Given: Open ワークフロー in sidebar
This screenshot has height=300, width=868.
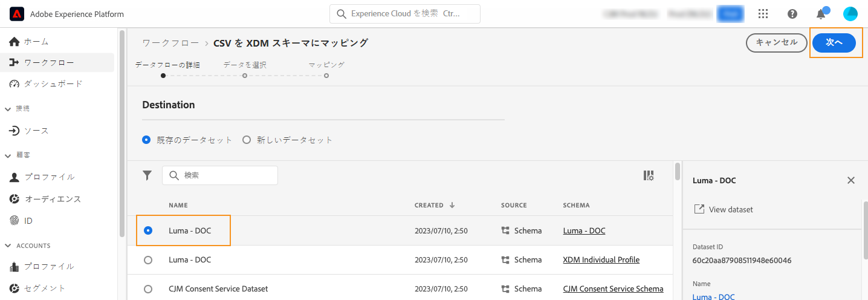Looking at the screenshot, I should click(57, 62).
